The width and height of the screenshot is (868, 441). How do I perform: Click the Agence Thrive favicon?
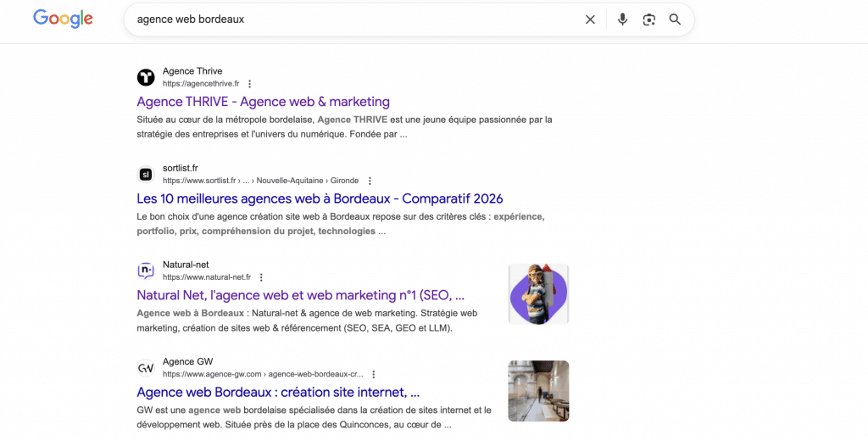tap(146, 77)
